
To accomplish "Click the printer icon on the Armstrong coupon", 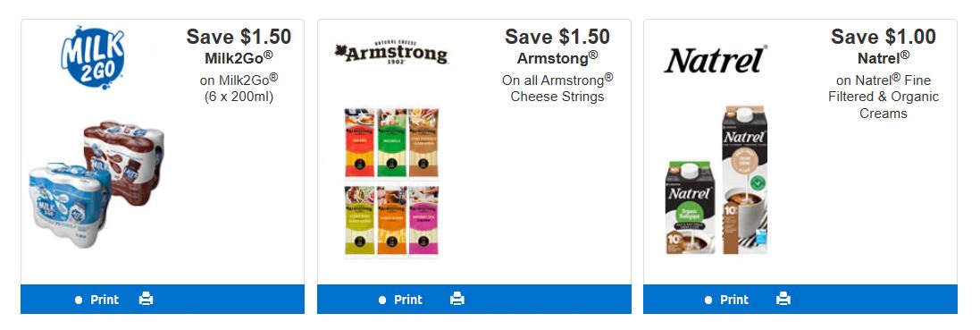I will coord(456,299).
